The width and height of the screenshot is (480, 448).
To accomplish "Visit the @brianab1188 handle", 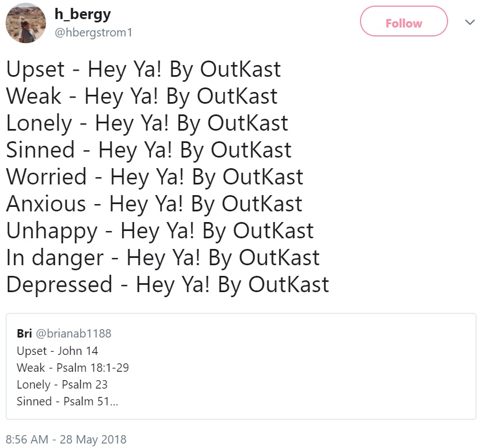I will (73, 334).
